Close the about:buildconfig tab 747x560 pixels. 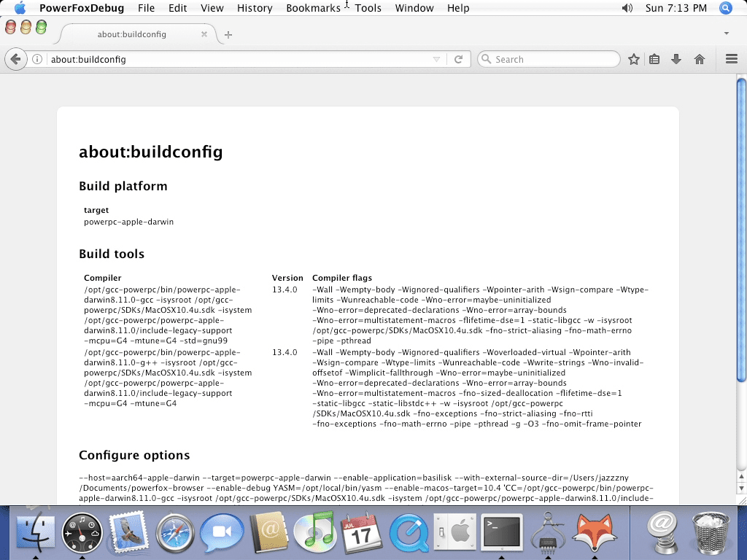[204, 34]
